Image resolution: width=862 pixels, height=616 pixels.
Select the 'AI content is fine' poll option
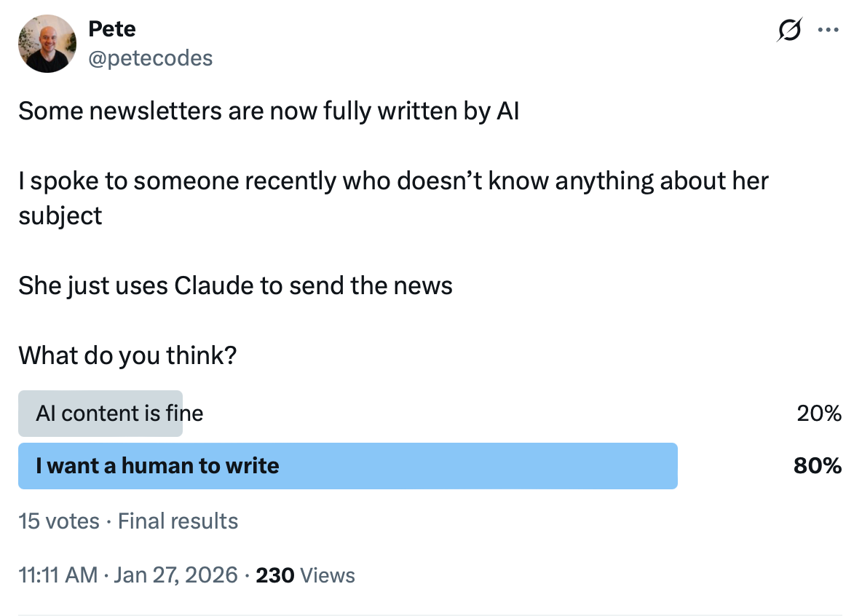pos(119,414)
